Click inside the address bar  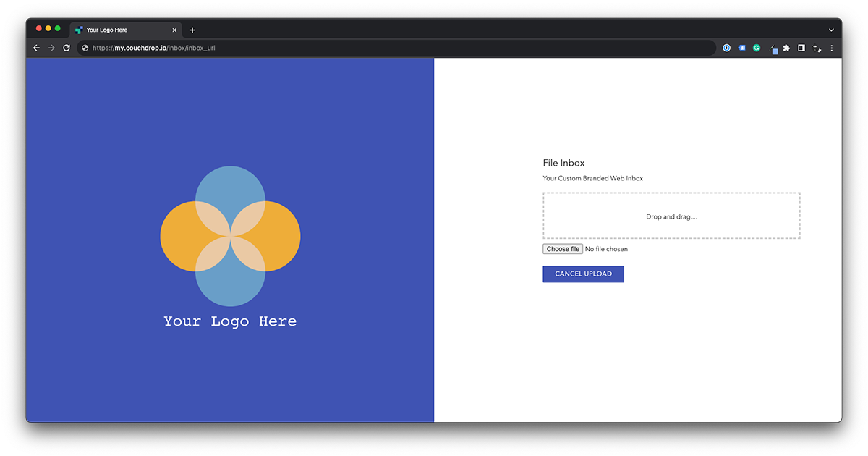tap(289, 48)
